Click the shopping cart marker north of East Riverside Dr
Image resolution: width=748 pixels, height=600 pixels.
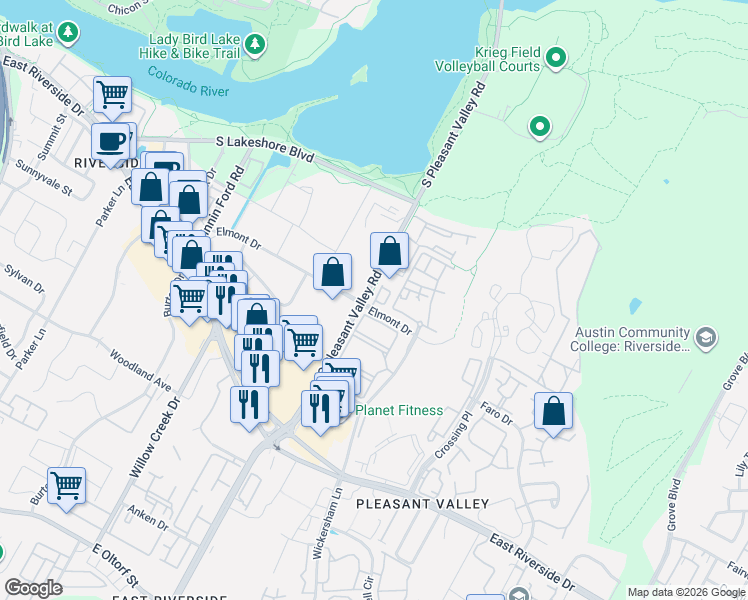[x=112, y=98]
